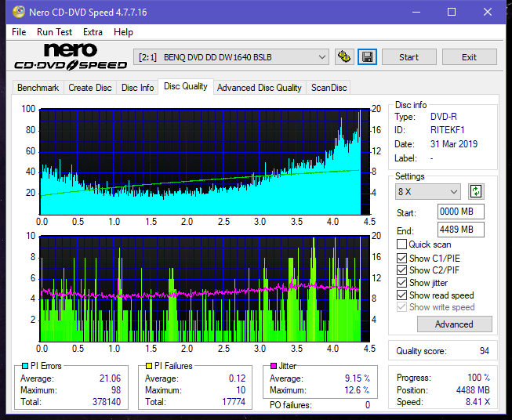Click the Quality score value 94

point(485,351)
